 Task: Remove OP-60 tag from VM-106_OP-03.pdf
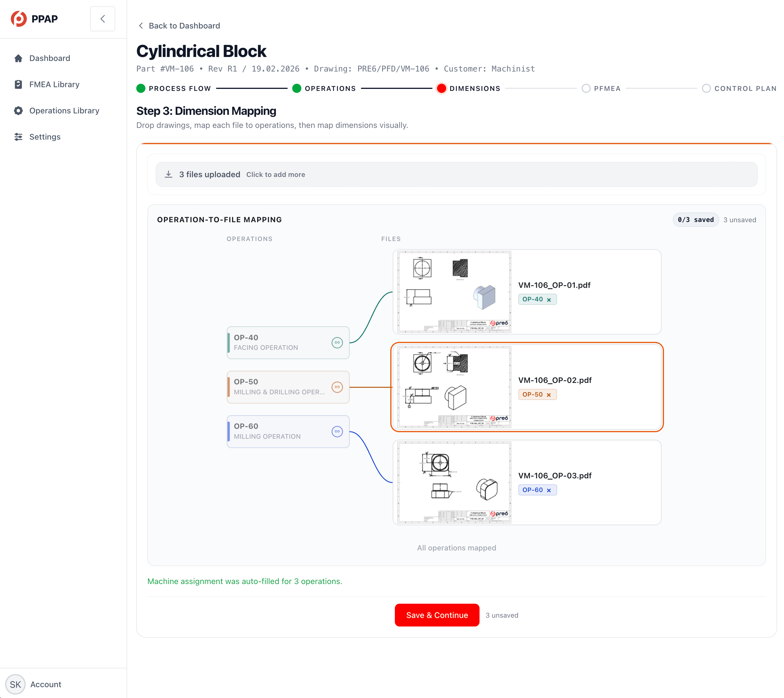tap(549, 491)
